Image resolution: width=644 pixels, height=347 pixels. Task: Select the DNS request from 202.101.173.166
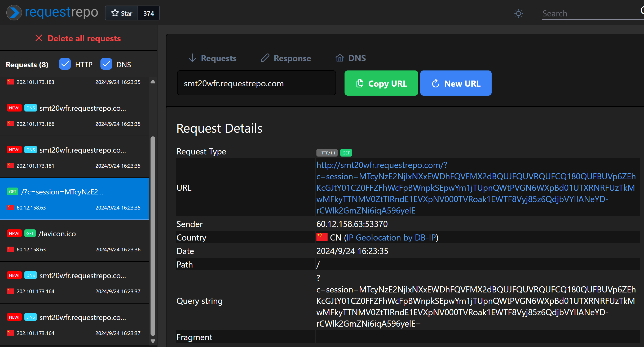[x=74, y=115]
